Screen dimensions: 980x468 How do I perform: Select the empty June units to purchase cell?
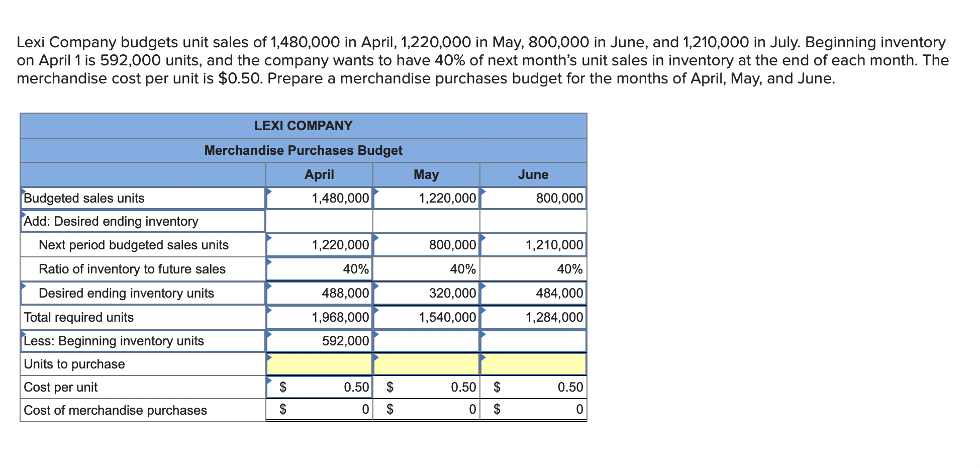[x=534, y=364]
